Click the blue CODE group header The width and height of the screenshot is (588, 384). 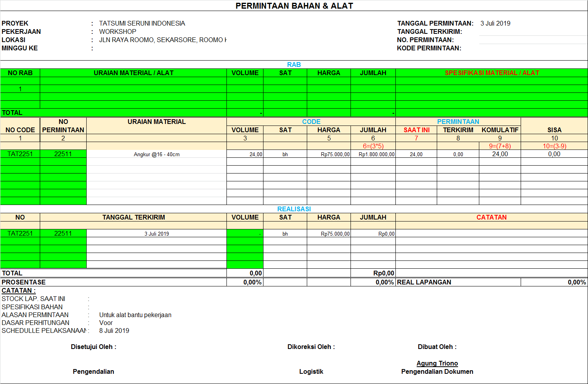tap(311, 122)
